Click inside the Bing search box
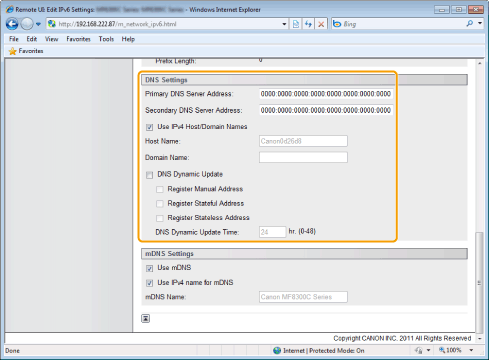This screenshot has width=489, height=360. [x=403, y=24]
